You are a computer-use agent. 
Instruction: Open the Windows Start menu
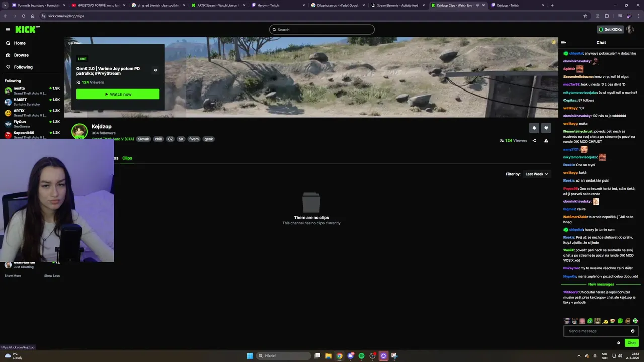250,356
